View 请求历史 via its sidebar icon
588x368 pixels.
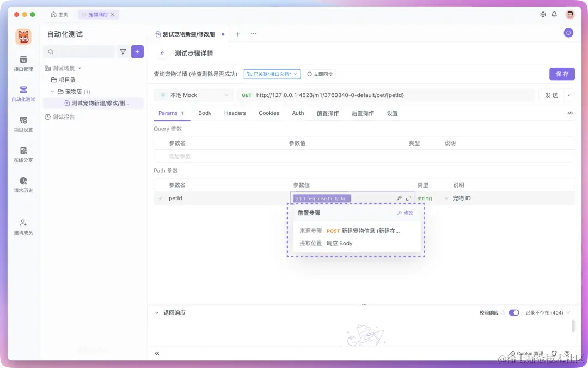[23, 185]
